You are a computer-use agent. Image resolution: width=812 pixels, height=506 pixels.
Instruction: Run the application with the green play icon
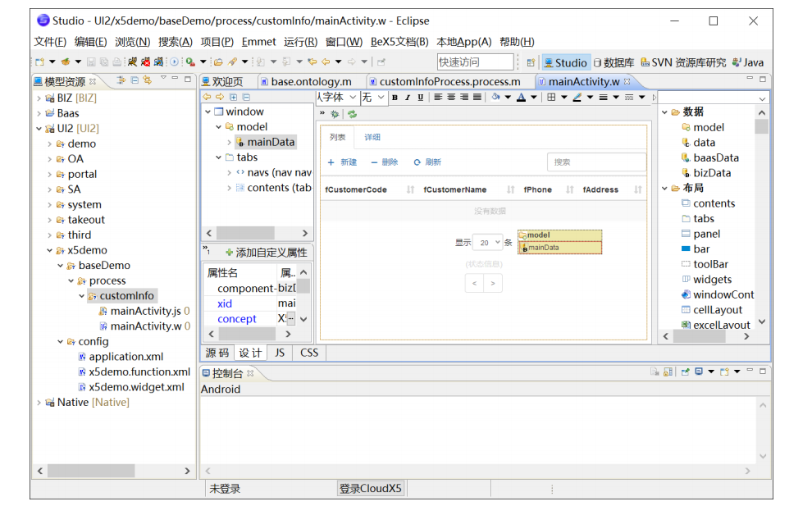[x=190, y=62]
